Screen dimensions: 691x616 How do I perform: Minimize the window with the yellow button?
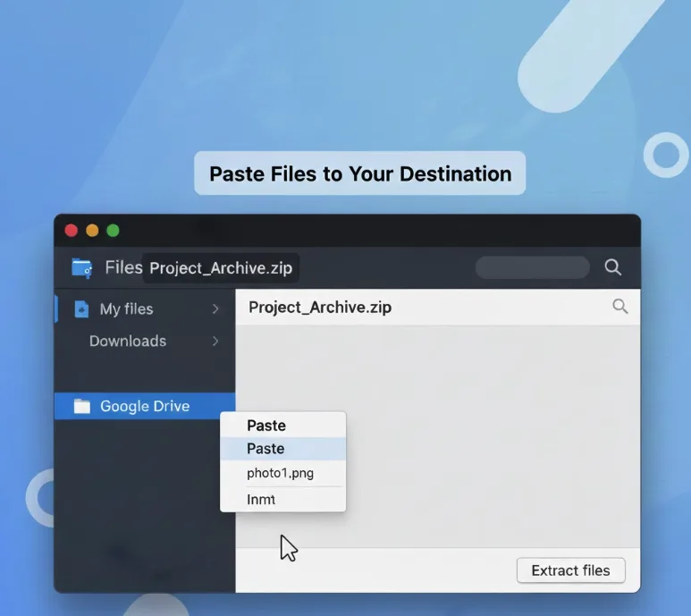coord(92,231)
